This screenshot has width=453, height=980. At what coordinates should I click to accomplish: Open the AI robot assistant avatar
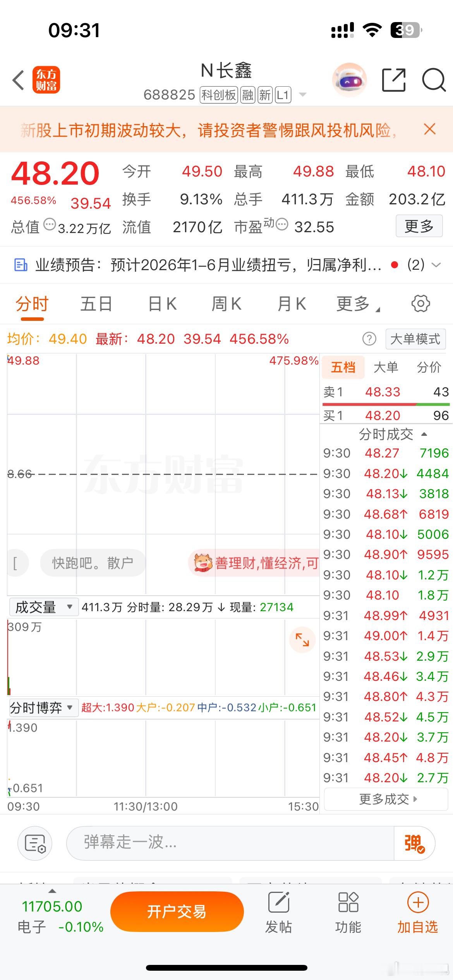(349, 80)
